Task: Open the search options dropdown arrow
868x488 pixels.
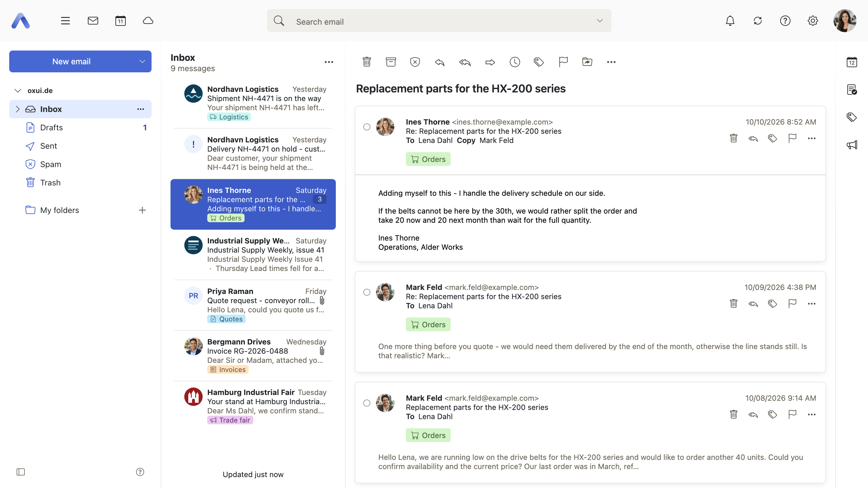Action: click(600, 21)
